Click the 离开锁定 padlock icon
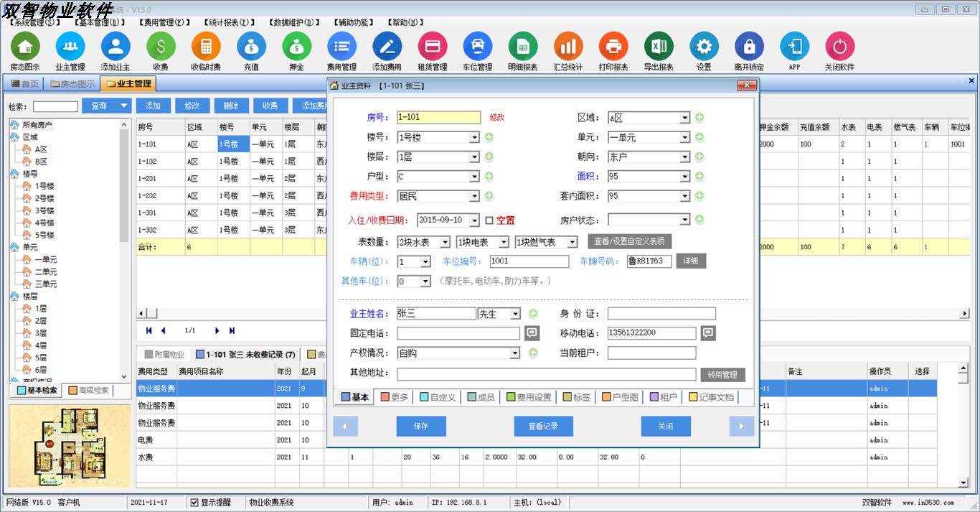The image size is (980, 512). (x=749, y=47)
